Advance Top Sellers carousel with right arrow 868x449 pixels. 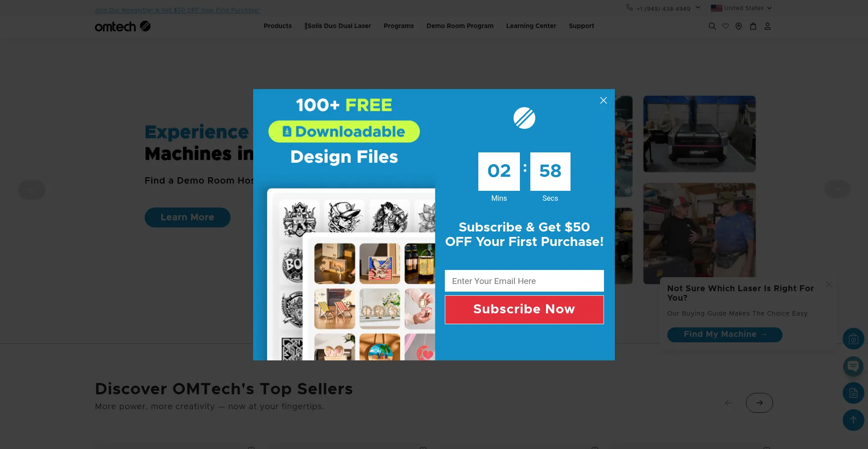[759, 403]
